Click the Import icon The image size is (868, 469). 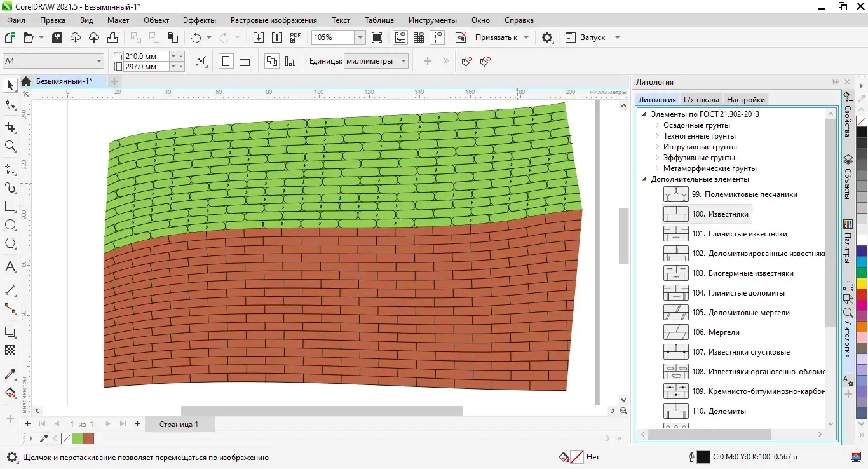pyautogui.click(x=259, y=37)
